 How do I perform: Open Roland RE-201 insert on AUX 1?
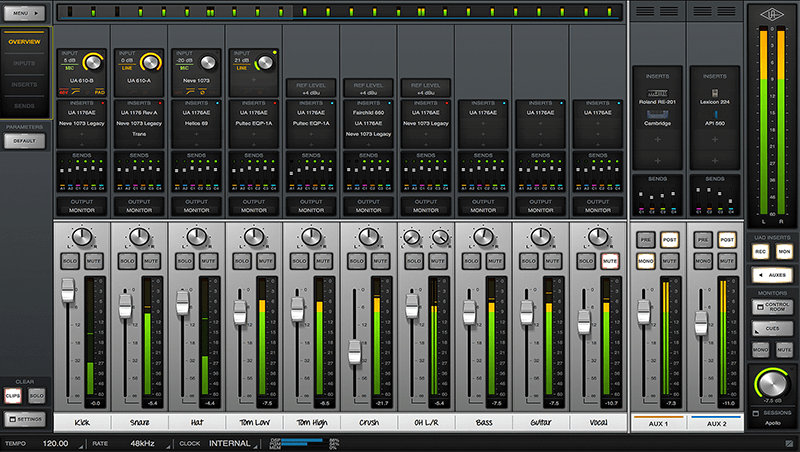(657, 96)
